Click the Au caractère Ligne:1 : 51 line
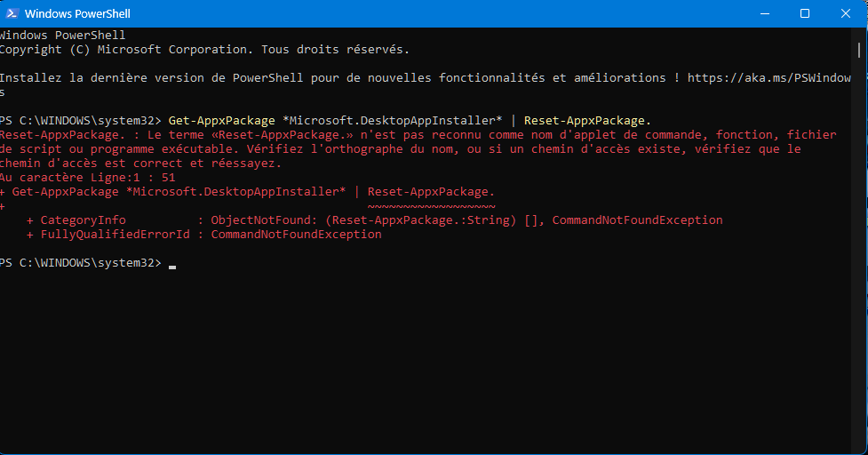 pos(87,178)
